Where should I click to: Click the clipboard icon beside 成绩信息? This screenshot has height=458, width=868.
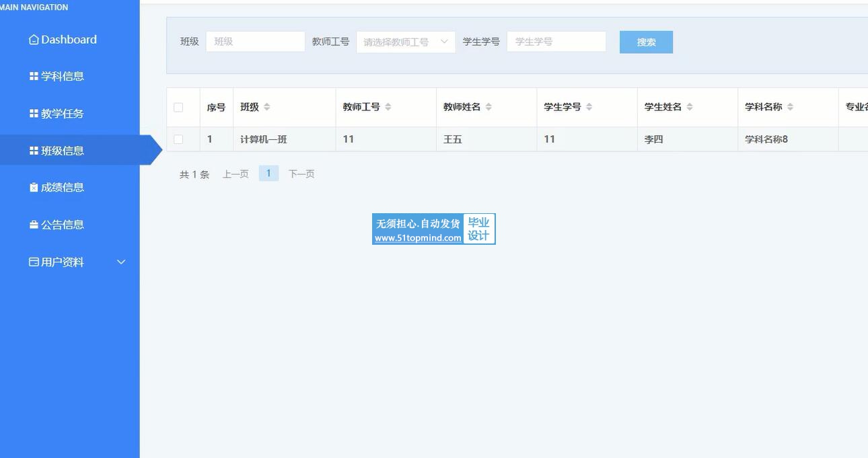tap(34, 188)
